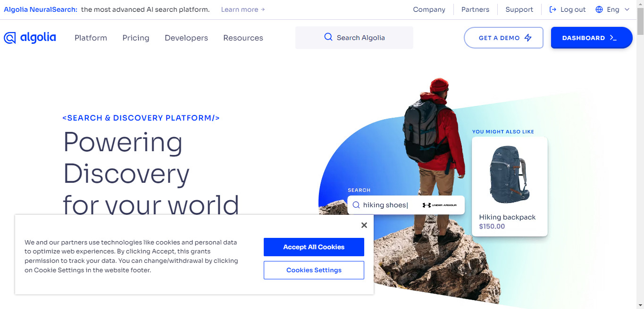This screenshot has width=644, height=309.
Task: Click the log out arrow icon
Action: click(x=553, y=9)
